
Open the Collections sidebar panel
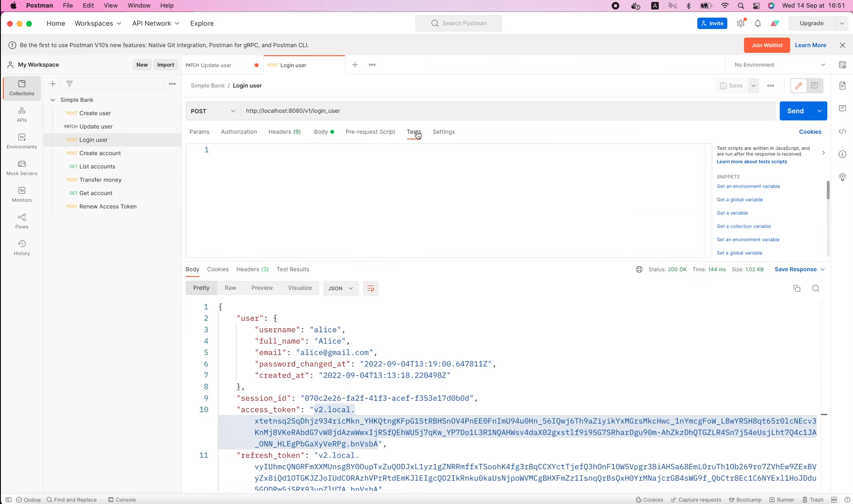(22, 88)
